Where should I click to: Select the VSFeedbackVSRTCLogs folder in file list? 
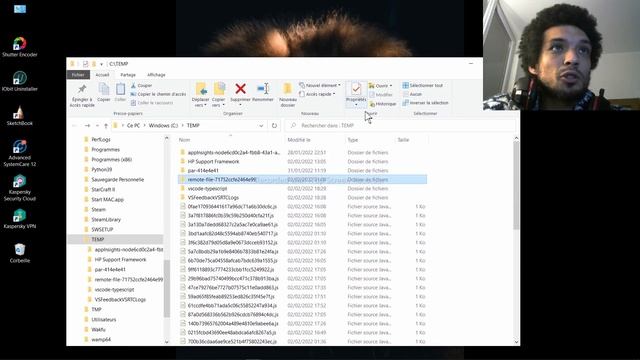pyautogui.click(x=213, y=198)
